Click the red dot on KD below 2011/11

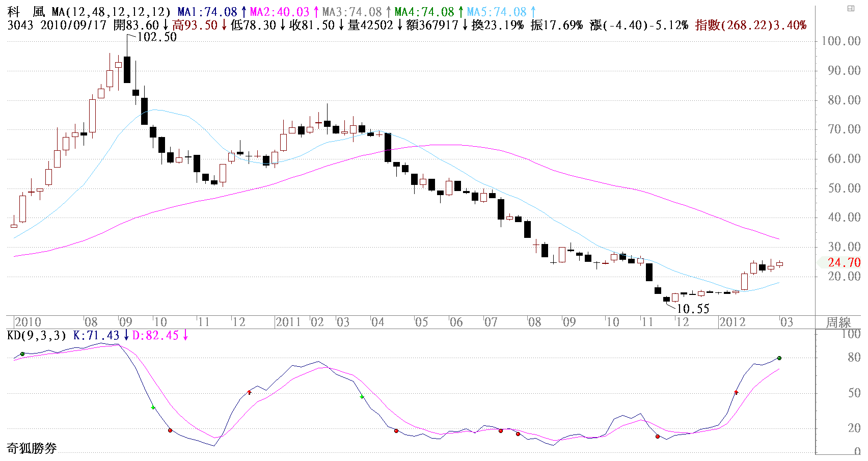coord(658,437)
